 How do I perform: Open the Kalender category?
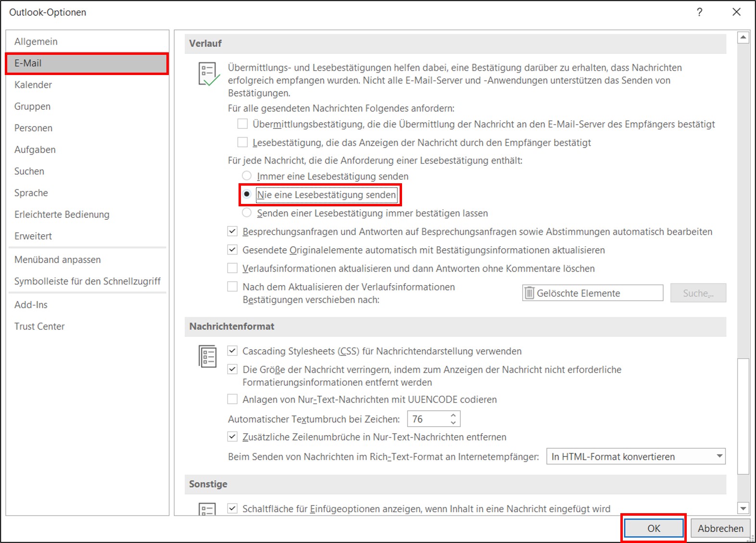[x=87, y=85]
